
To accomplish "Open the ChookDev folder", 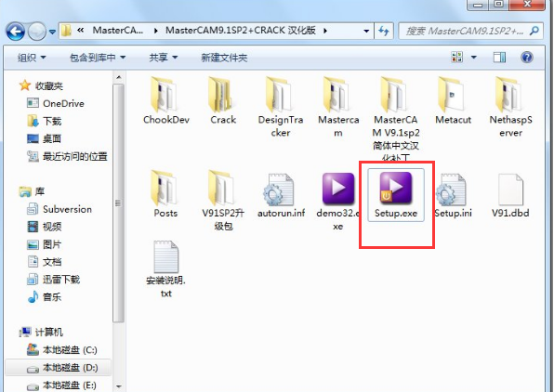I will 166,100.
